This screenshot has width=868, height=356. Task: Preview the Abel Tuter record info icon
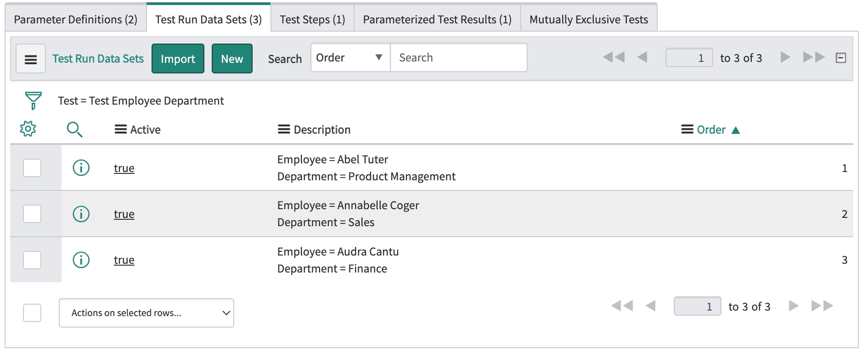(x=81, y=168)
